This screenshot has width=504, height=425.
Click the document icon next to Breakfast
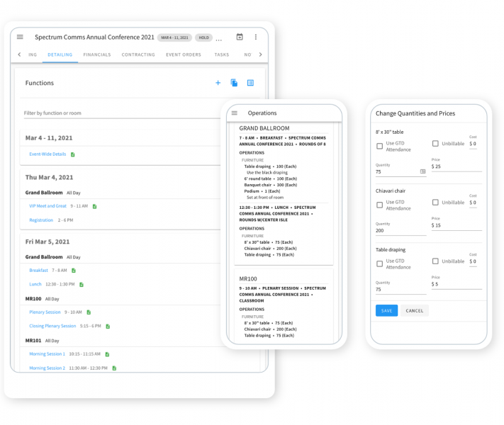[73, 271]
